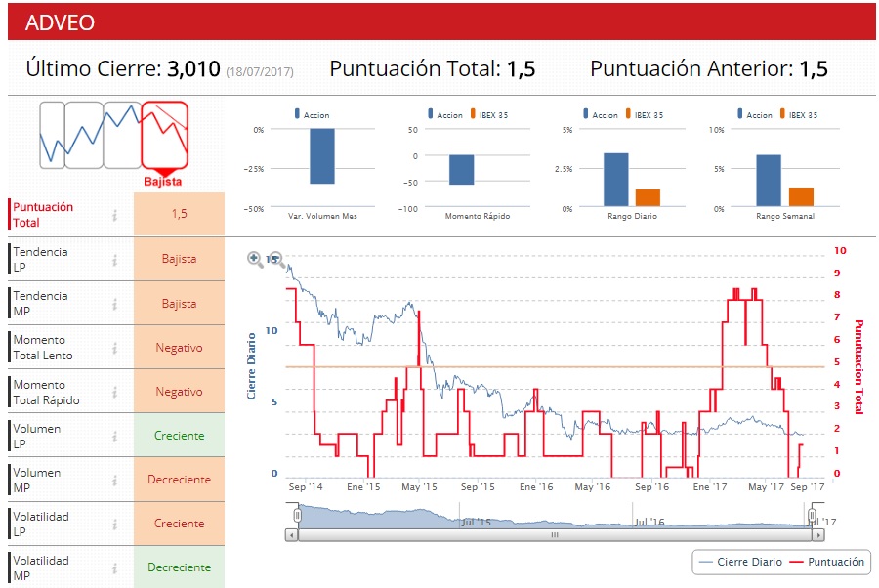Click the scrollbar right arrow button
The width and height of the screenshot is (879, 588).
click(817, 535)
